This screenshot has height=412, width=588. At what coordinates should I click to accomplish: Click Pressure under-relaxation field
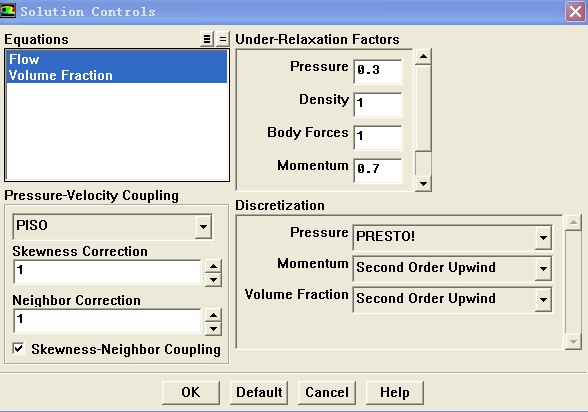tap(378, 72)
